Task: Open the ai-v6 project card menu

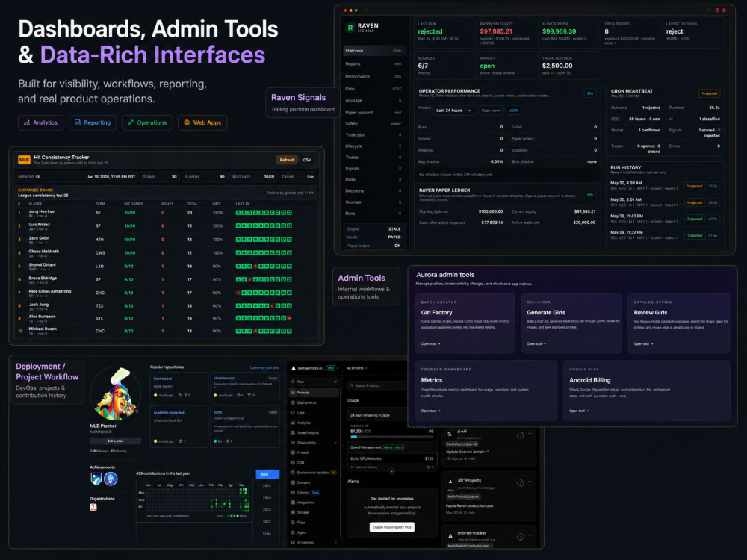Action: coord(530,434)
